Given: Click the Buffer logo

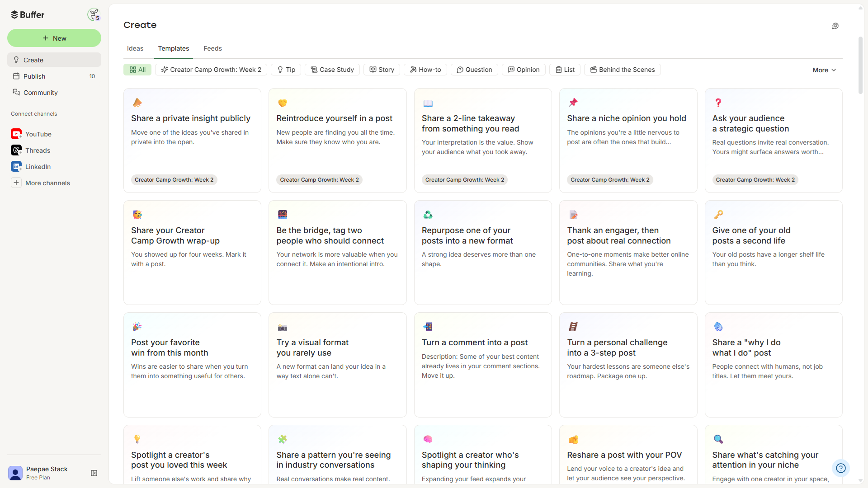Looking at the screenshot, I should pyautogui.click(x=28, y=14).
